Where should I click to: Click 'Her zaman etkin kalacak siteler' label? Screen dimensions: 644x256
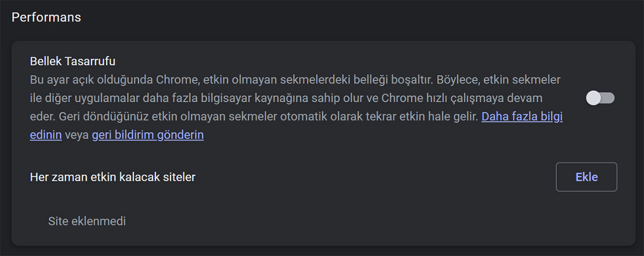(113, 177)
